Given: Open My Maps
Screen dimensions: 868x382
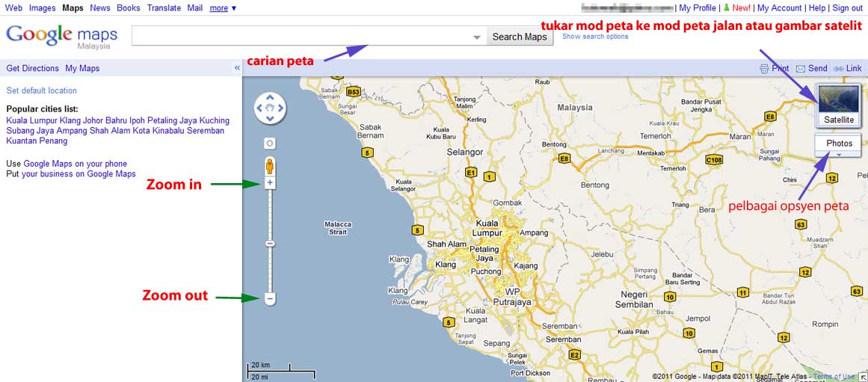Looking at the screenshot, I should click(x=82, y=69).
